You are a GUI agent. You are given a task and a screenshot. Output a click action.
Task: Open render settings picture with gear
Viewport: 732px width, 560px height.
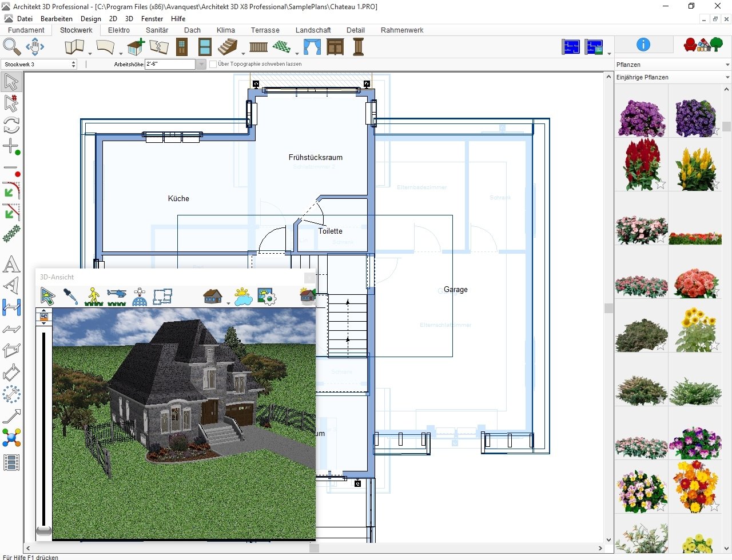pyautogui.click(x=267, y=296)
